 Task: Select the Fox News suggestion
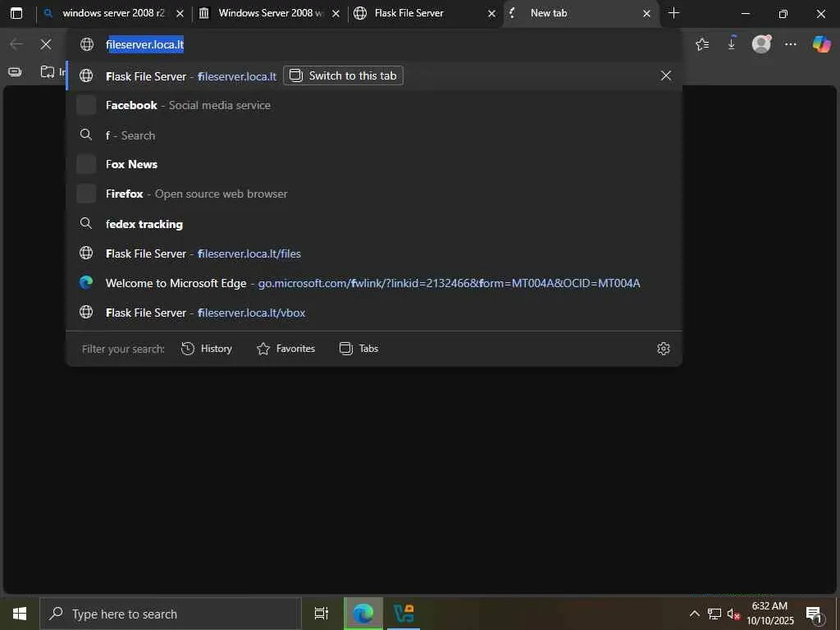(374, 164)
